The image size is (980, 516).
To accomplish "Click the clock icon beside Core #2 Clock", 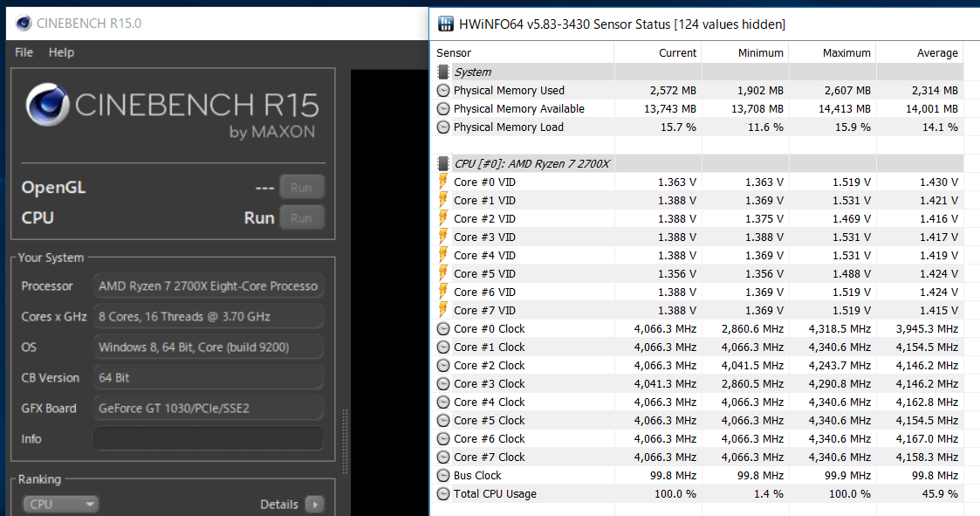I will click(443, 365).
